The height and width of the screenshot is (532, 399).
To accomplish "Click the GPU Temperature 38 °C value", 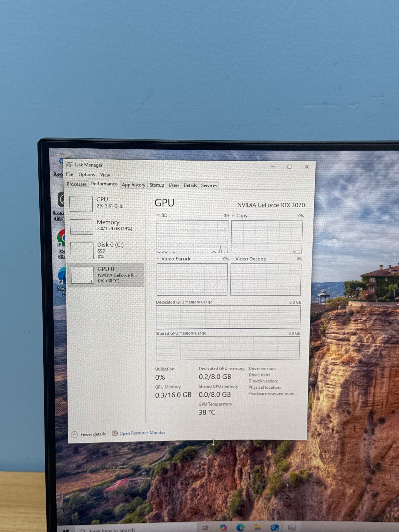I will click(207, 412).
